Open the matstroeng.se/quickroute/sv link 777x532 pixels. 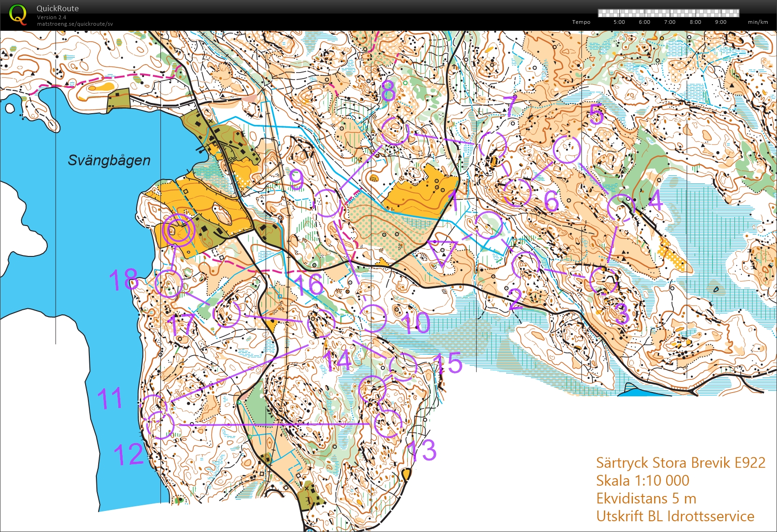[75, 24]
